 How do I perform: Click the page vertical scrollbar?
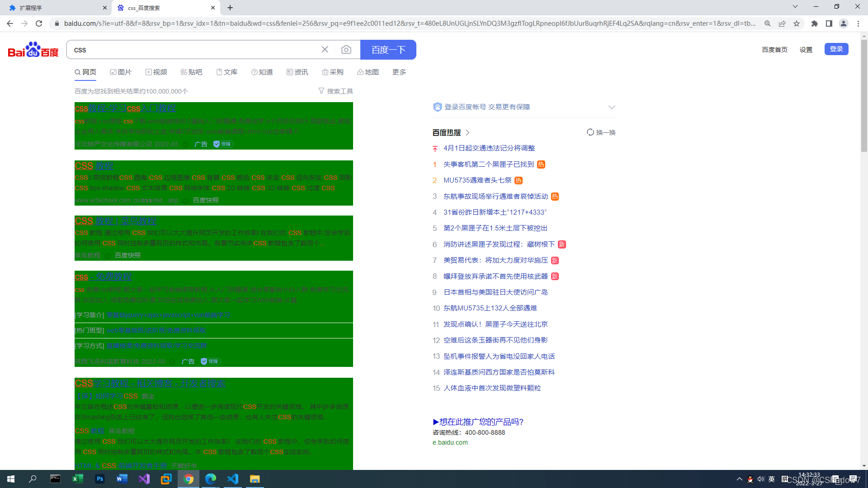point(864,96)
